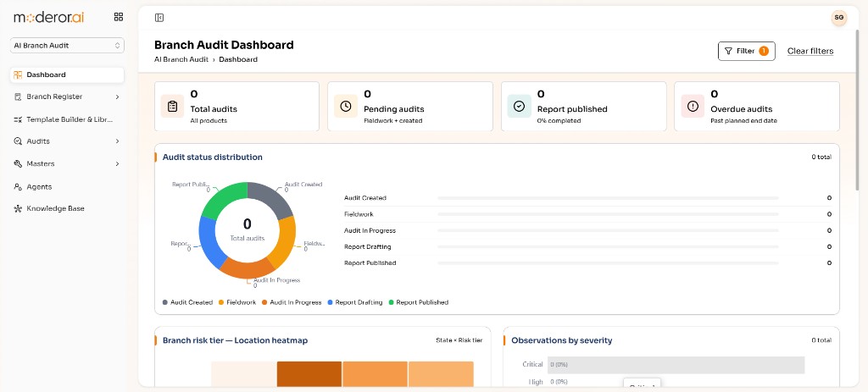Viewport: 868px width, 392px height.
Task: Click the Clear filters link
Action: coord(810,51)
